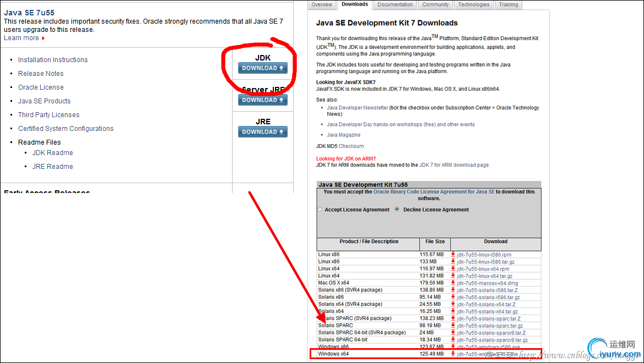Click the jdk-7u55-solaris-sparc.tar.gz file link
Viewport: 644px width, 363px height.
click(490, 326)
